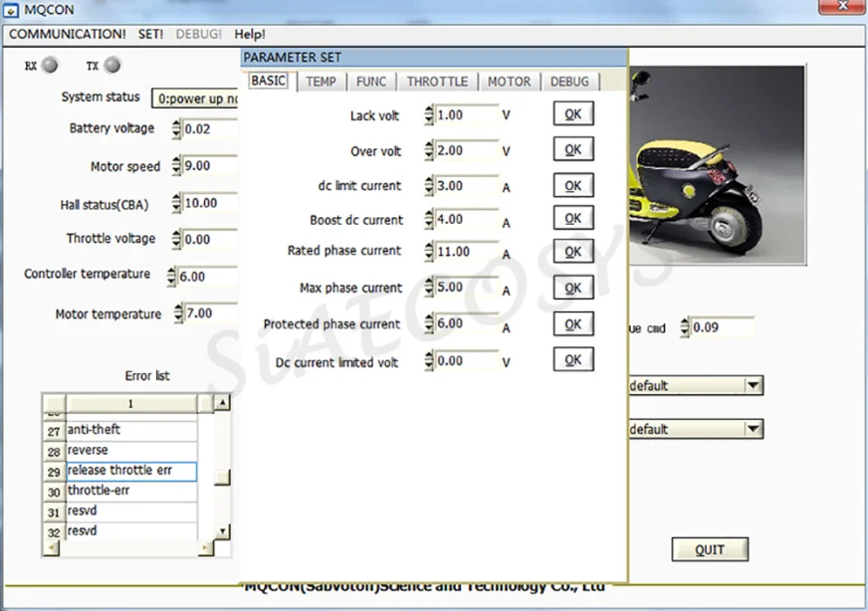Viewport: 868px width, 611px height.
Task: Confirm Lack volt with OK button
Action: click(x=573, y=114)
